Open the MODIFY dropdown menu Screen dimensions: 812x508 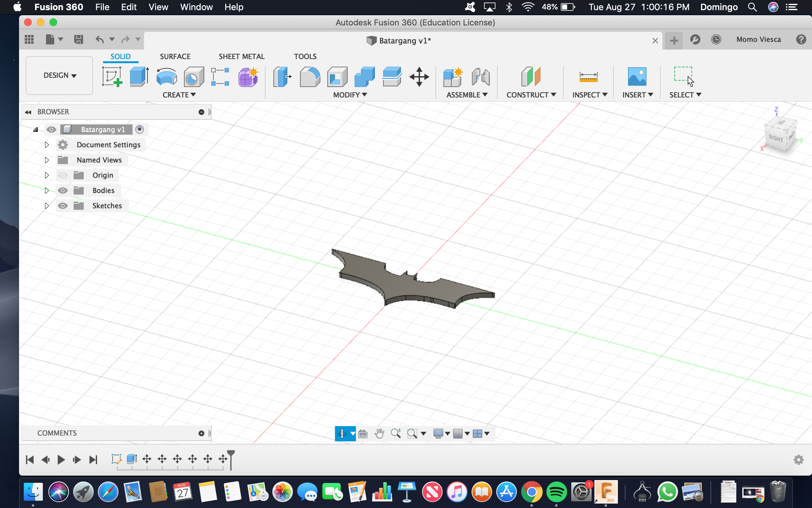pos(350,95)
